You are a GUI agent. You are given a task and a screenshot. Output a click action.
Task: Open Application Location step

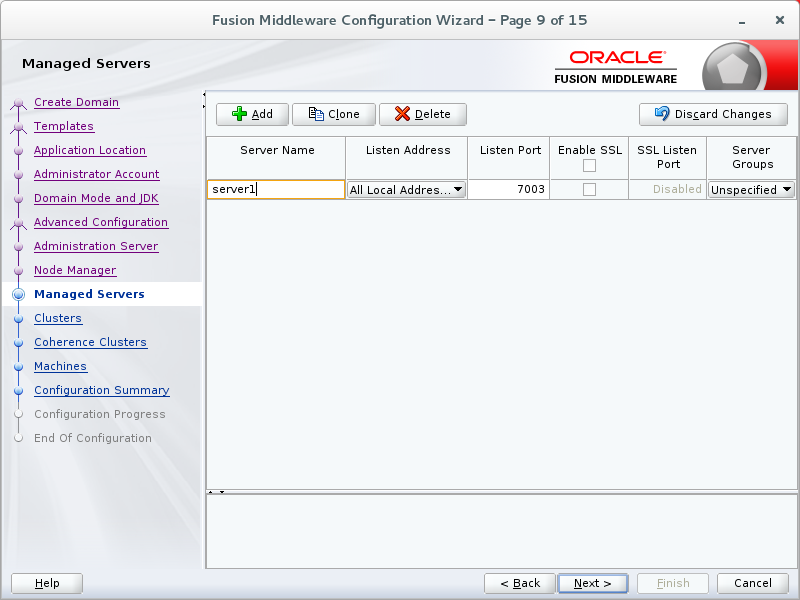pyautogui.click(x=90, y=150)
